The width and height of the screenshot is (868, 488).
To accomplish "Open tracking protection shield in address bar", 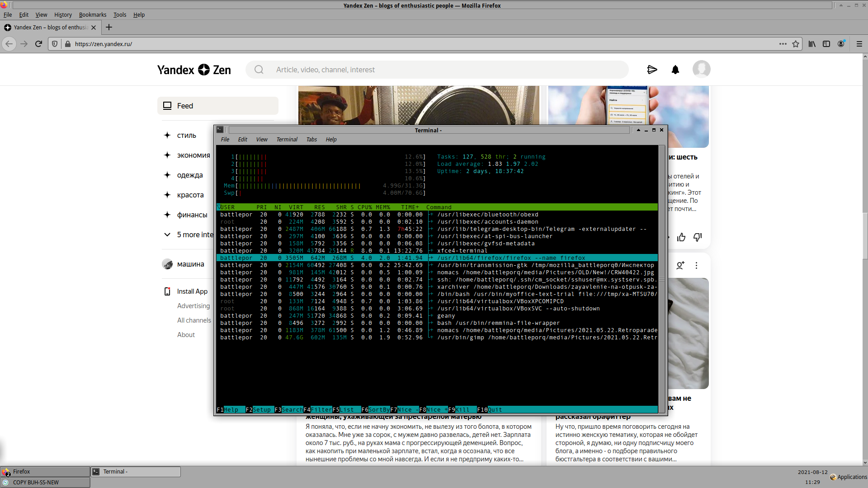I will tap(55, 44).
